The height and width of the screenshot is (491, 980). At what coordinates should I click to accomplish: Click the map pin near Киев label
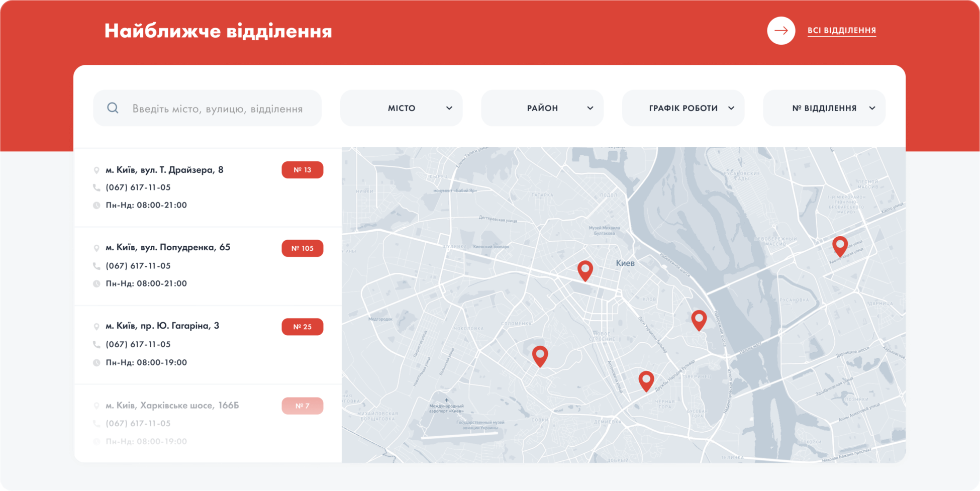pos(585,270)
